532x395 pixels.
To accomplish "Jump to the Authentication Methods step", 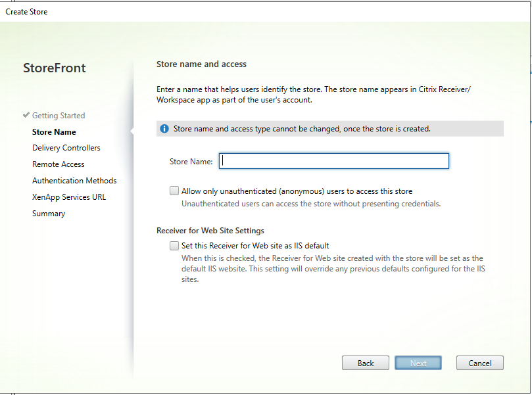I will (74, 181).
